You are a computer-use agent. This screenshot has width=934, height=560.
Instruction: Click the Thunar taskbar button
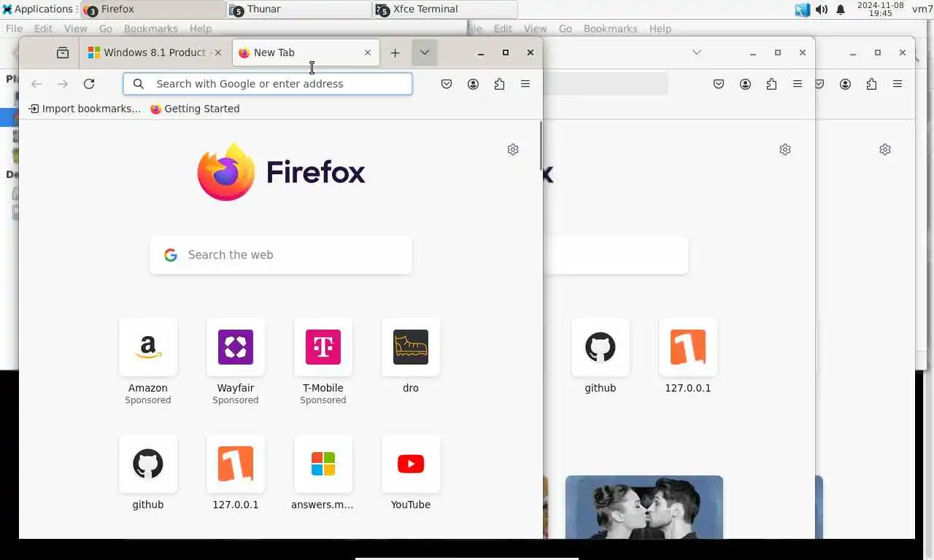299,9
